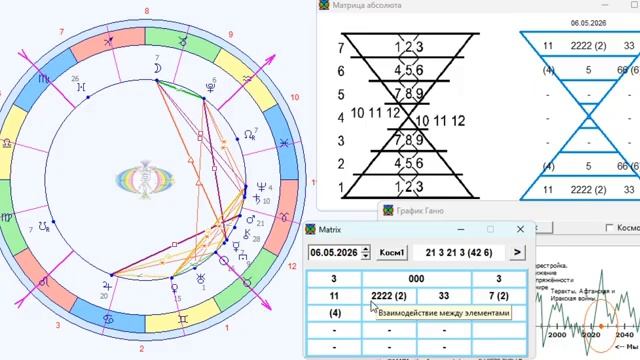640x360 pixels.
Task: Click red house number 8 above the chart
Action: (147, 11)
